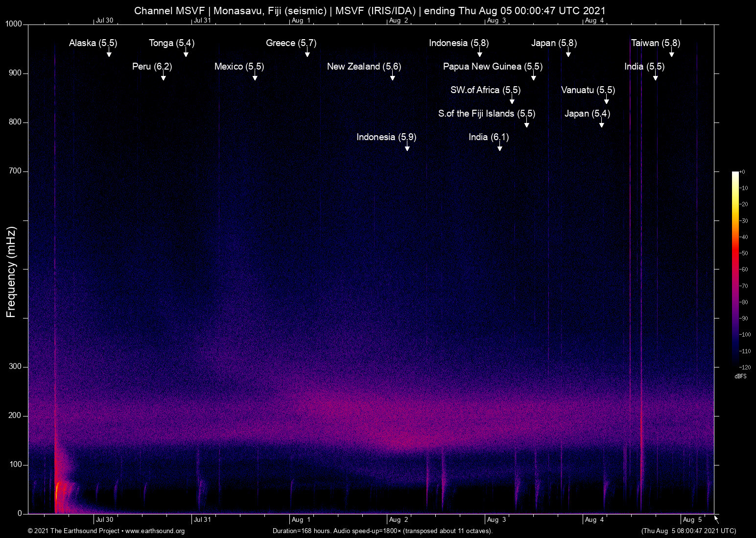Select the Taiwan (5.8) arrow marker
Image resolution: width=756 pixels, height=538 pixels.
click(672, 52)
